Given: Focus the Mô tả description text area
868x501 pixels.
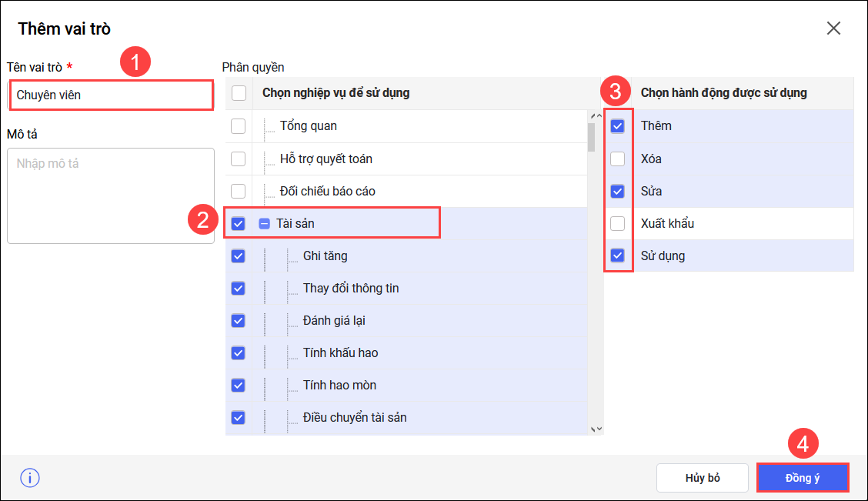Looking at the screenshot, I should tap(111, 196).
